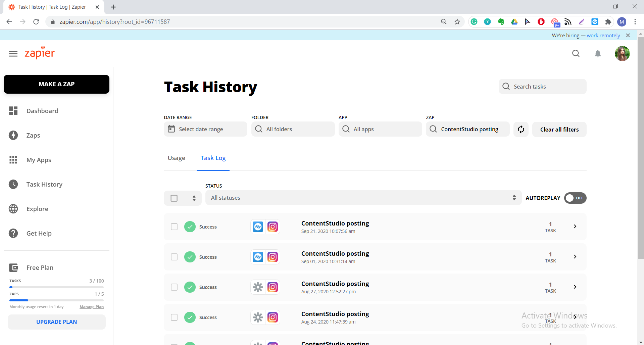Click the Tasks usage progress bar
The width and height of the screenshot is (644, 345).
[56, 287]
